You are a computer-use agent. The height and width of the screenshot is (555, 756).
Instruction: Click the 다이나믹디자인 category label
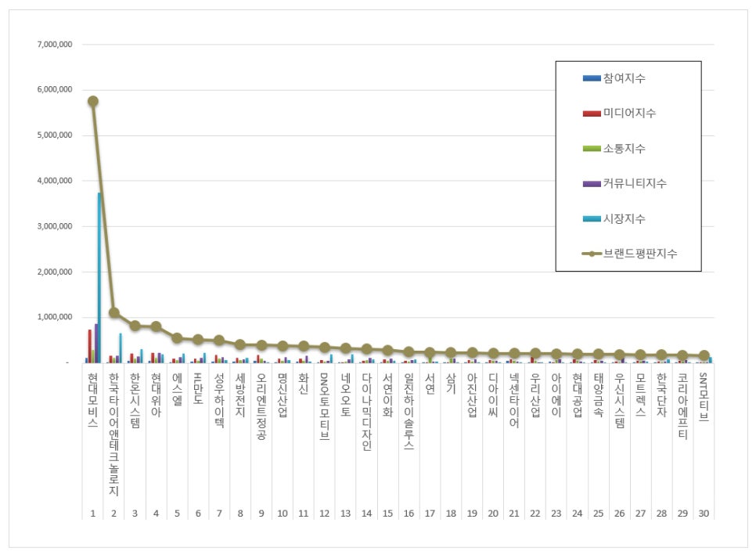366,411
